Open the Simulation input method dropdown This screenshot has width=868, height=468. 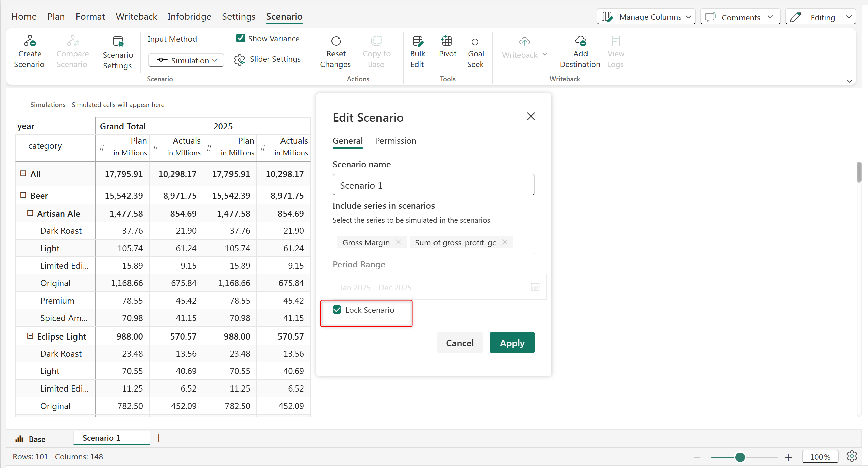click(186, 60)
